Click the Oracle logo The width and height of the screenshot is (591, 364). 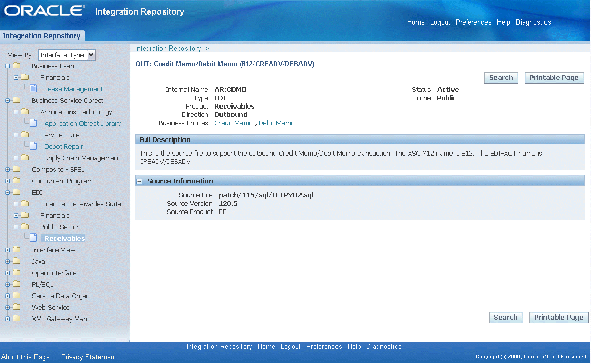pyautogui.click(x=44, y=10)
